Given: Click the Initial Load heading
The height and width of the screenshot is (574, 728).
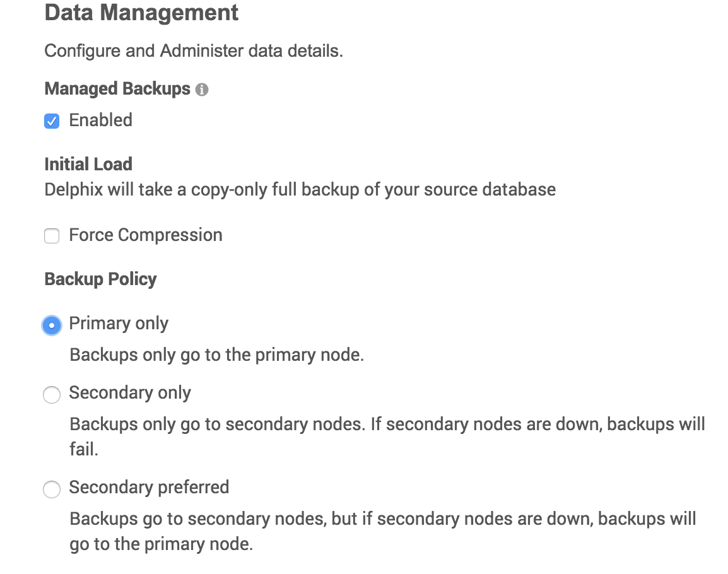Looking at the screenshot, I should tap(88, 164).
